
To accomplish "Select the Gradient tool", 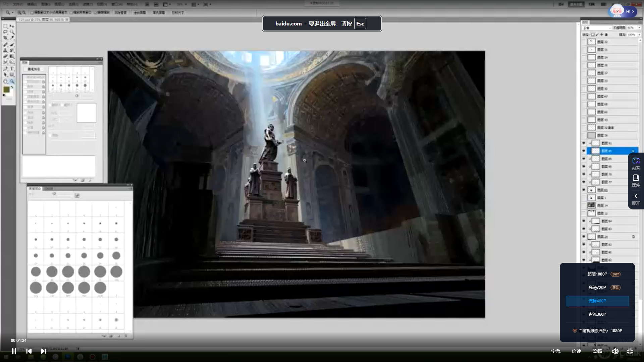I will [x=12, y=56].
